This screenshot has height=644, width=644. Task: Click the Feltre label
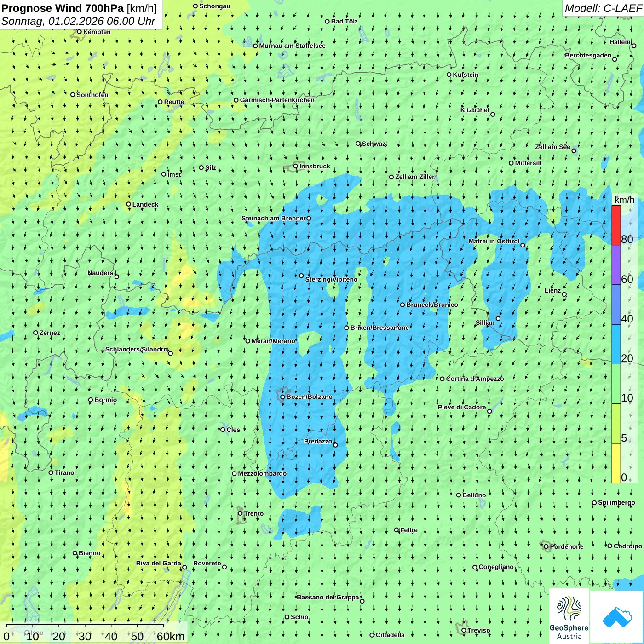pos(409,530)
